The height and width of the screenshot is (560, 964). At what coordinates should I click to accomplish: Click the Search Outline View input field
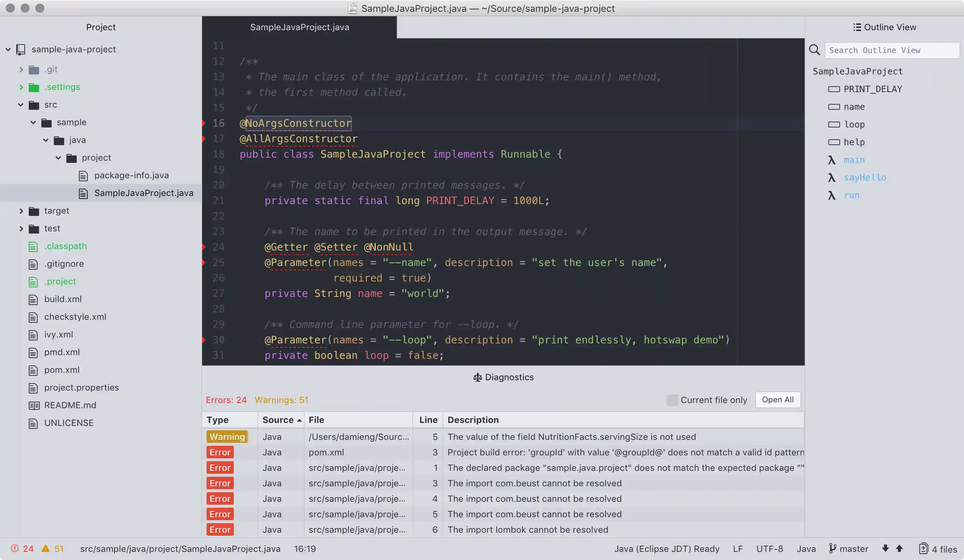tap(892, 50)
